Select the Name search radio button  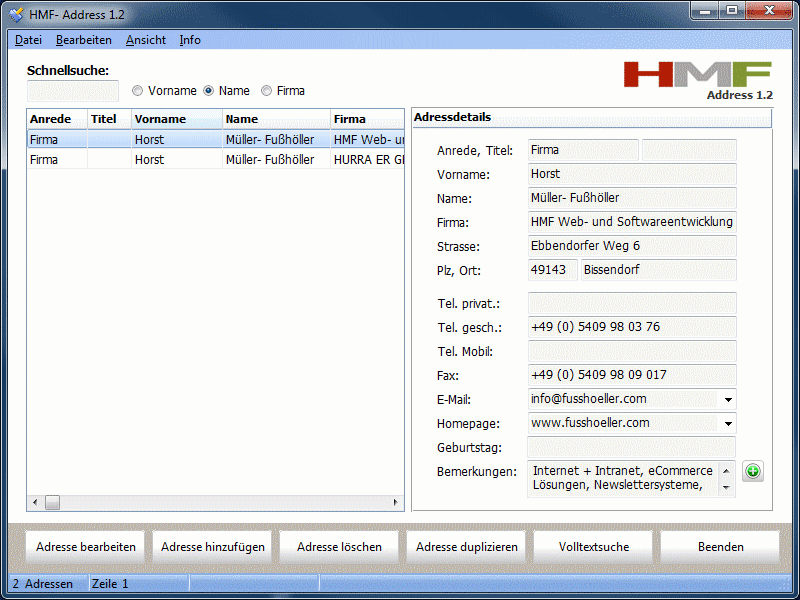[209, 91]
